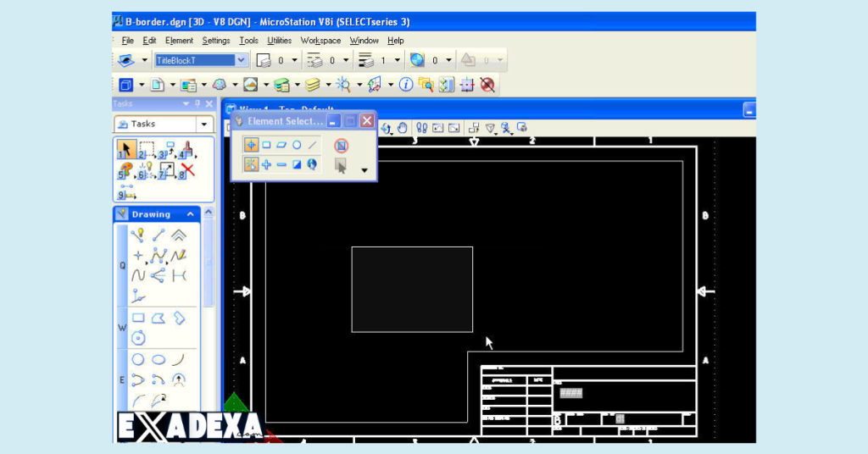Click the View Previous icon in view toolbar
This screenshot has height=454, width=868.
(x=438, y=128)
